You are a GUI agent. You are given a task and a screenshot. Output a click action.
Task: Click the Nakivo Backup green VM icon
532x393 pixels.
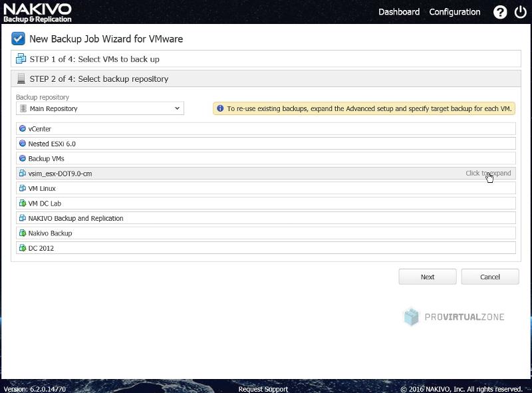point(23,233)
